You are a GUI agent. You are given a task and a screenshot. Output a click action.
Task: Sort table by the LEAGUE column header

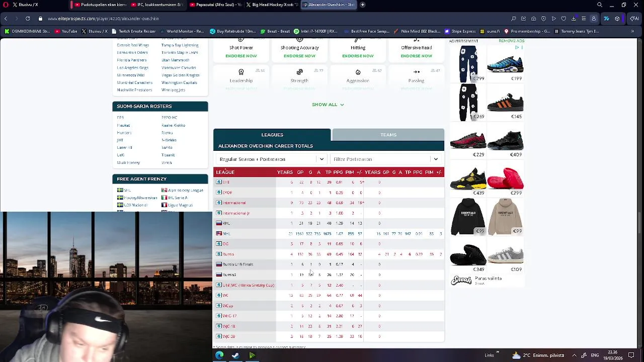[x=225, y=172]
